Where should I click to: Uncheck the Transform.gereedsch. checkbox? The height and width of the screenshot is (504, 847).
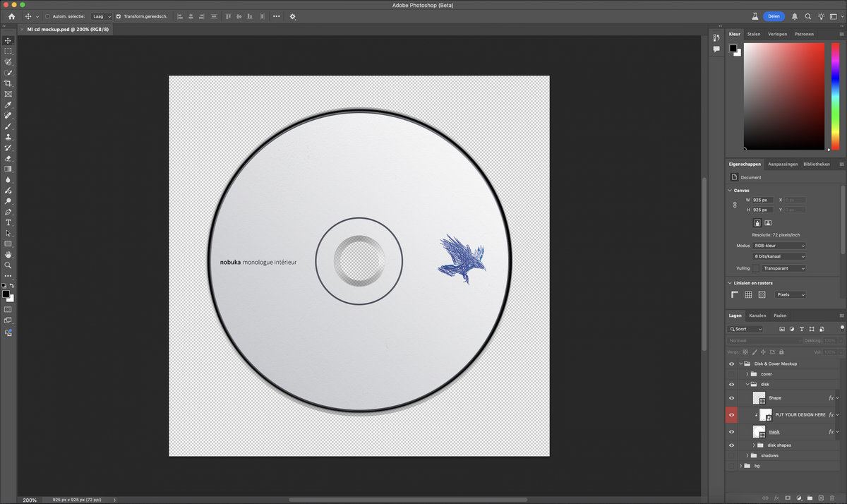point(119,16)
